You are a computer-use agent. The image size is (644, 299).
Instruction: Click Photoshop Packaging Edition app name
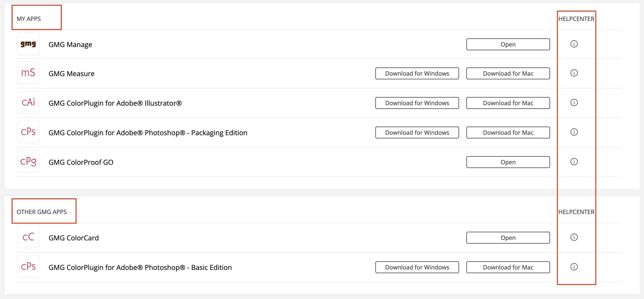tap(148, 133)
